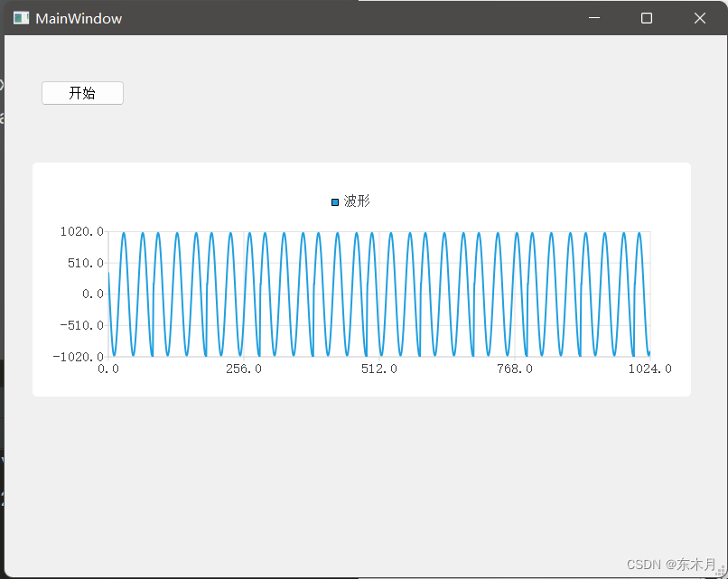Click the -1020.0 y-axis label

point(79,357)
